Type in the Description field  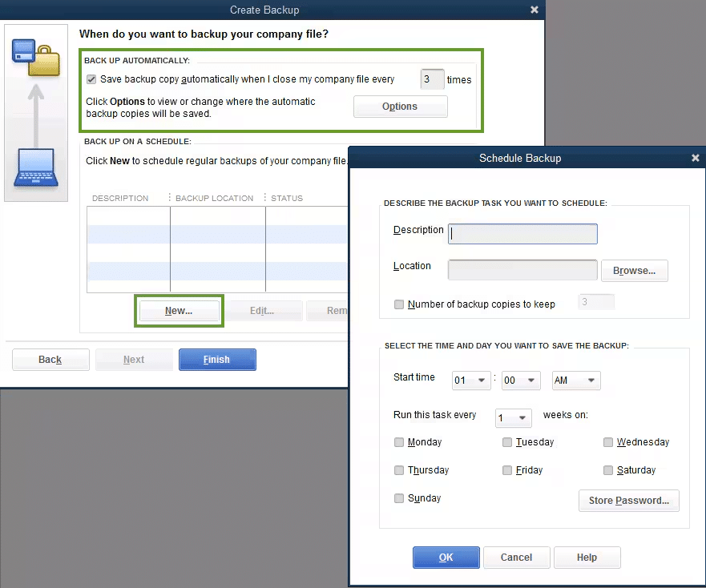(522, 233)
